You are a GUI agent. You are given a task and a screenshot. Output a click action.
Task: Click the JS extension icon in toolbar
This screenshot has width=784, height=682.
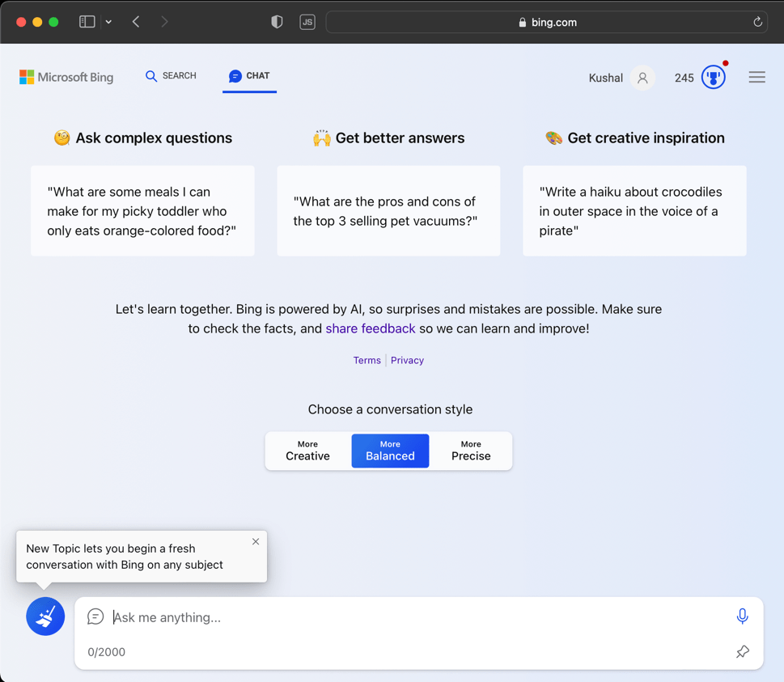click(307, 22)
